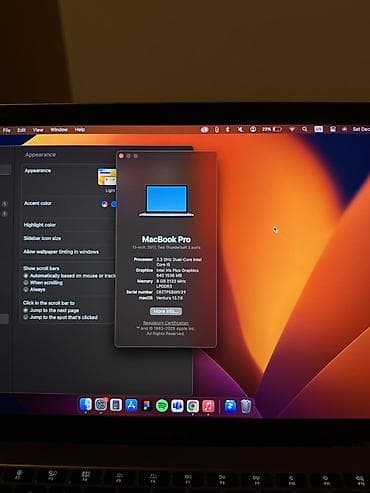Click the 'Highlight color' label
The image size is (370, 493).
pos(40,225)
